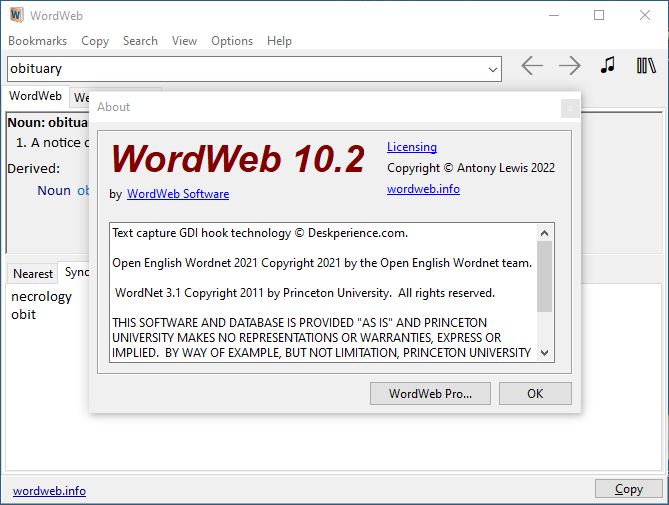Click the music note pronounce icon
669x505 pixels.
coord(608,65)
